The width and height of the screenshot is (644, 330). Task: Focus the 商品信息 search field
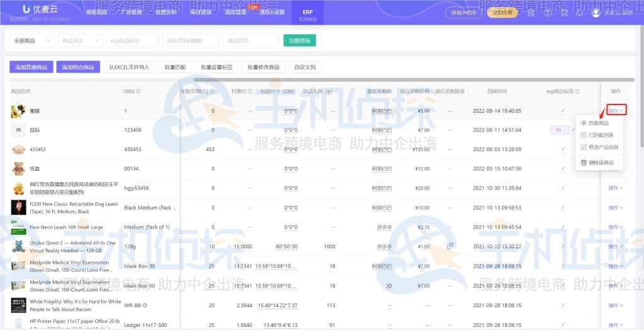pos(252,41)
